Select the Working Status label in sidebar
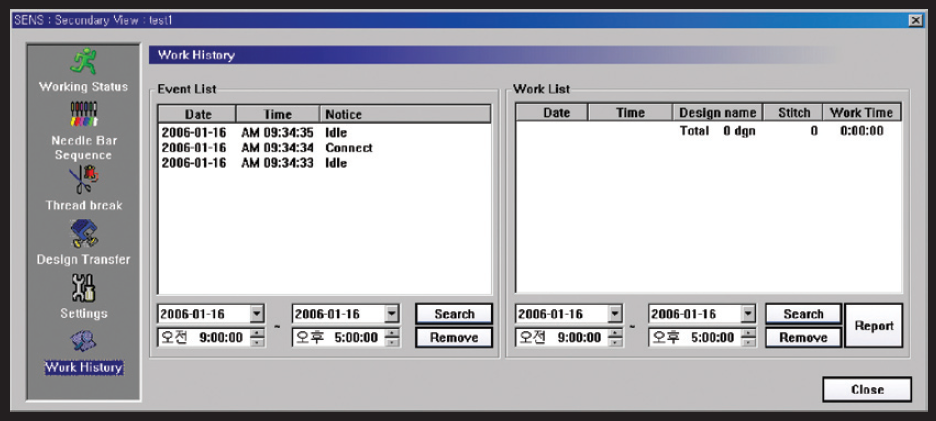936x421 pixels. tap(84, 87)
